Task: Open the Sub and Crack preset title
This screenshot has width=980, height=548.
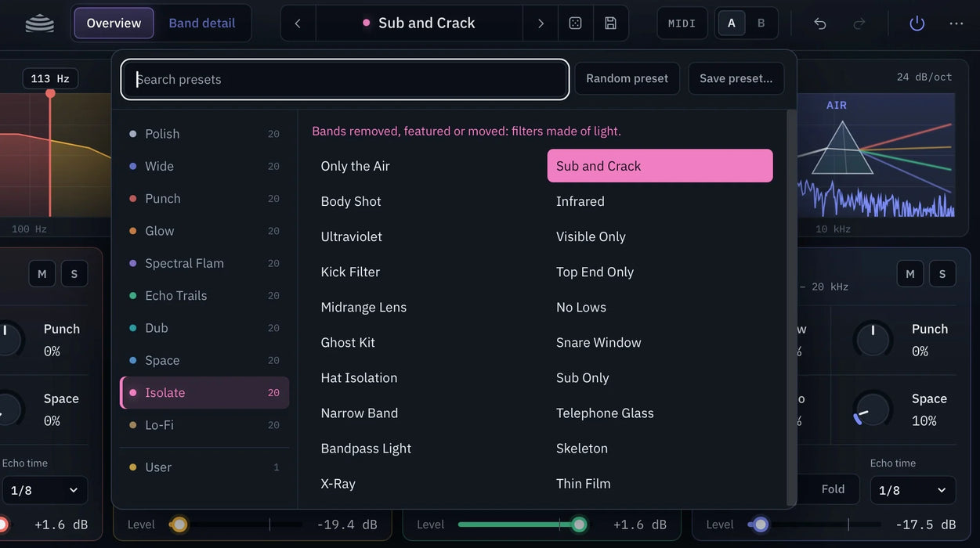Action: click(419, 23)
